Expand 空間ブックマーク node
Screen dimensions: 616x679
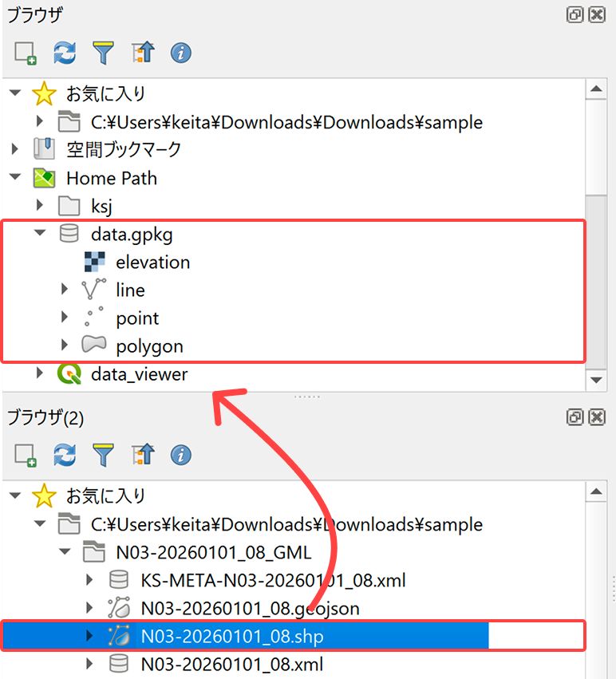(x=15, y=149)
